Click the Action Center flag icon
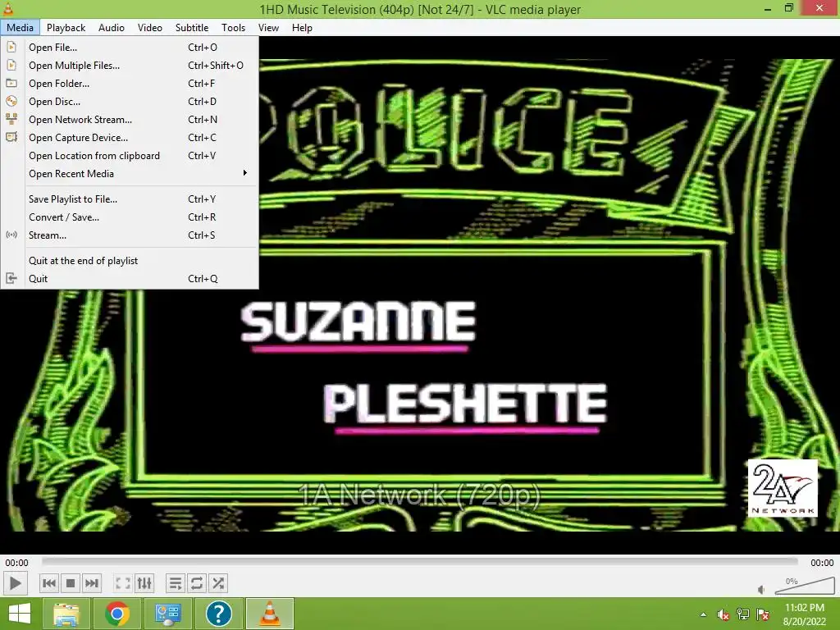 [763, 614]
